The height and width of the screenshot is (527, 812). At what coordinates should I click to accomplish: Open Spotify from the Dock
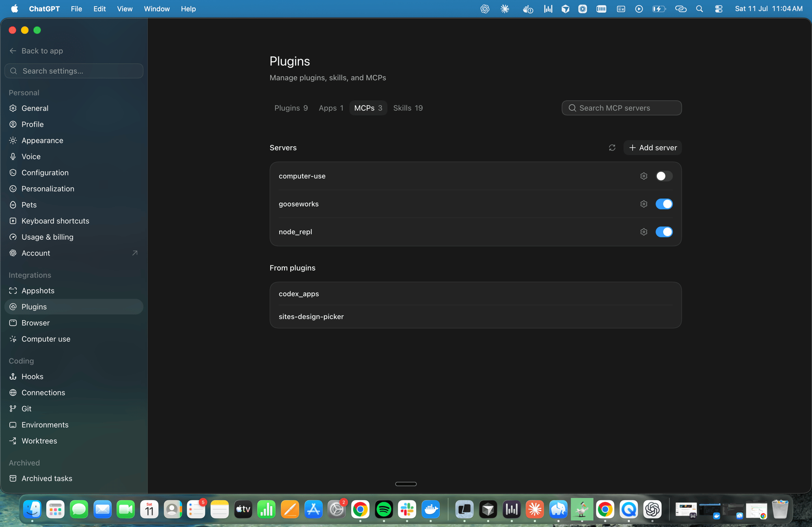384,509
